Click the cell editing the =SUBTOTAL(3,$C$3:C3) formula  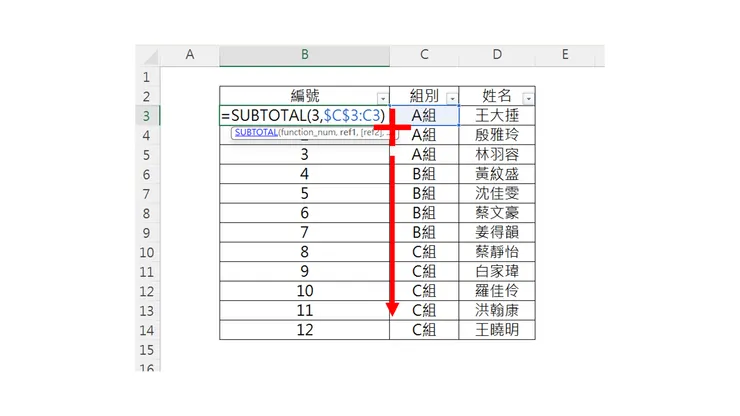click(x=304, y=115)
